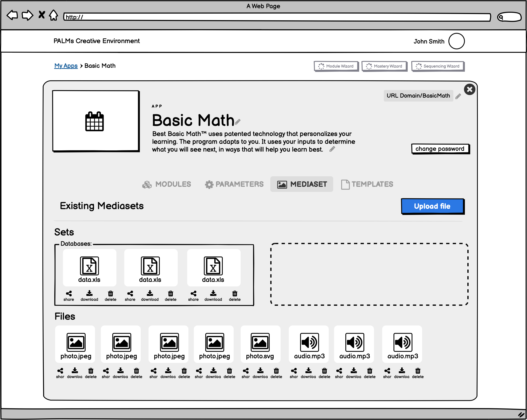
Task: Edit the Basic Math title pencil
Action: (238, 122)
